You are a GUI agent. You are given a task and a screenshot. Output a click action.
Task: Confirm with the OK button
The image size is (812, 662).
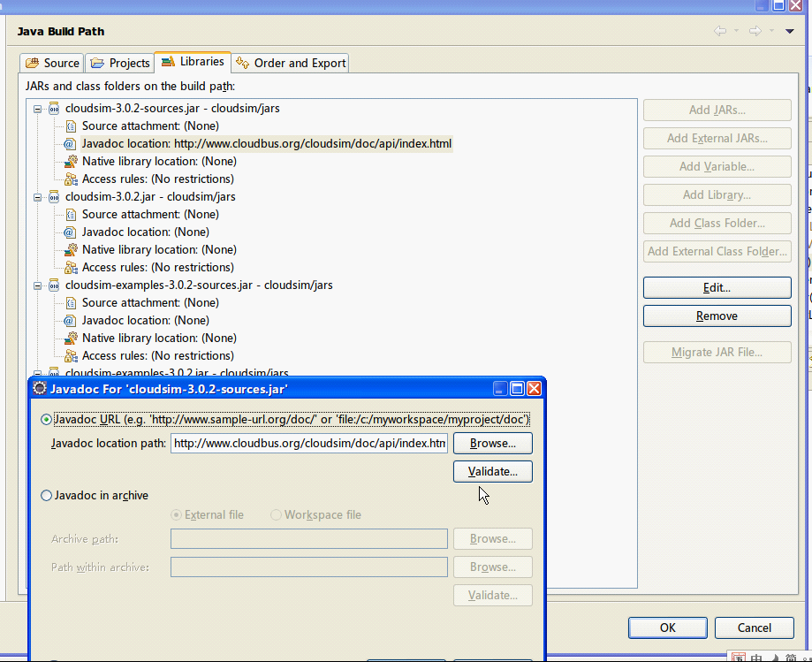(667, 628)
